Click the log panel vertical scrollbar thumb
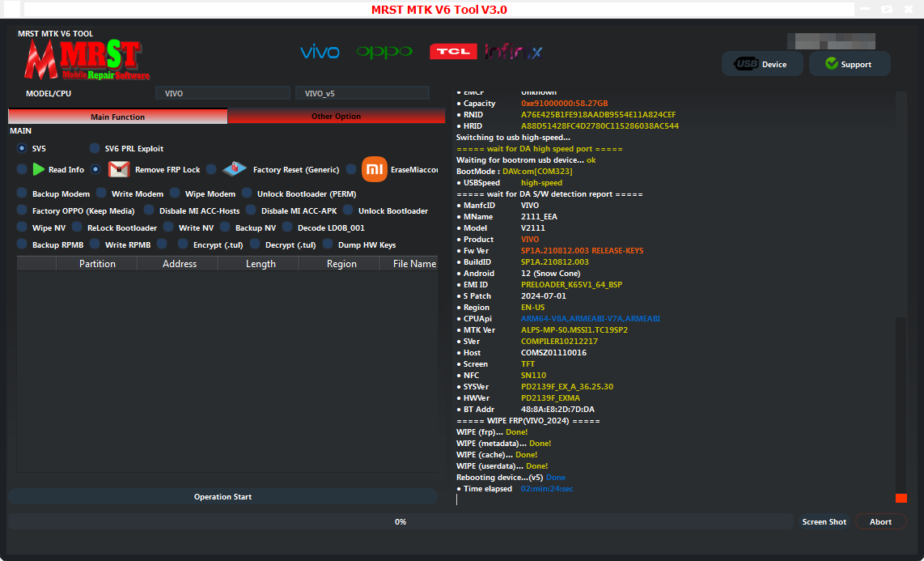The image size is (924, 561). point(901,406)
